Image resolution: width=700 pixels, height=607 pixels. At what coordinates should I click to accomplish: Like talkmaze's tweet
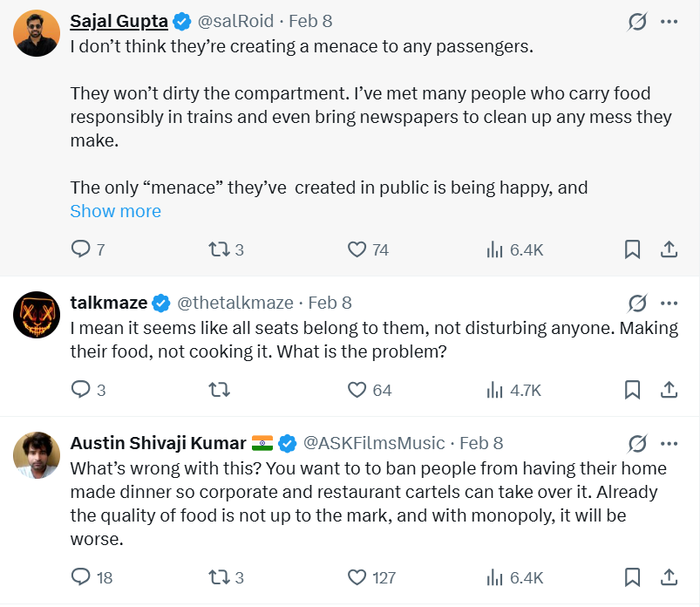(357, 390)
